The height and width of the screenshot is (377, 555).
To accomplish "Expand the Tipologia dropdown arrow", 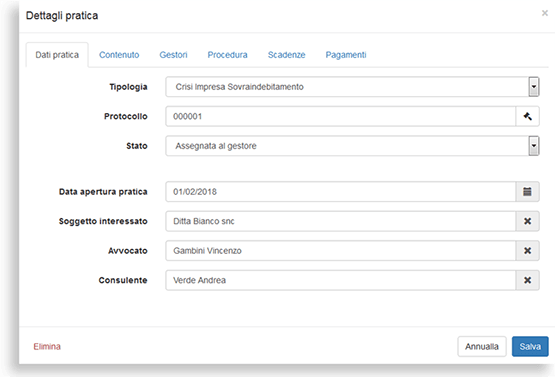I will click(x=534, y=87).
